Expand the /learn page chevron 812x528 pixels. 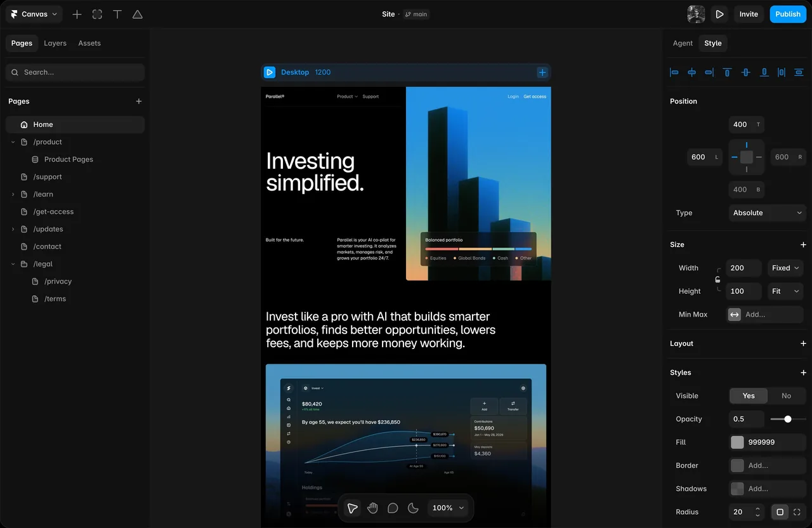(x=13, y=194)
